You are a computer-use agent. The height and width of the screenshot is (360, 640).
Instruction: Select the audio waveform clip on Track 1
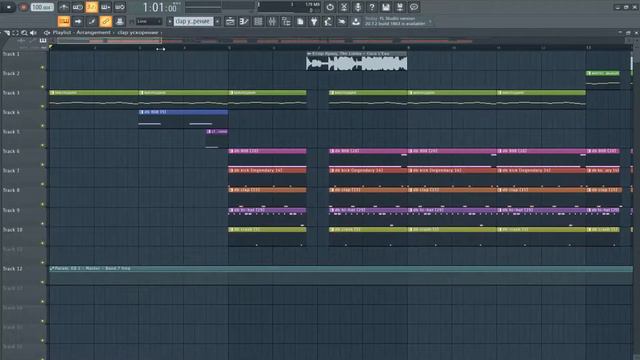(356, 61)
